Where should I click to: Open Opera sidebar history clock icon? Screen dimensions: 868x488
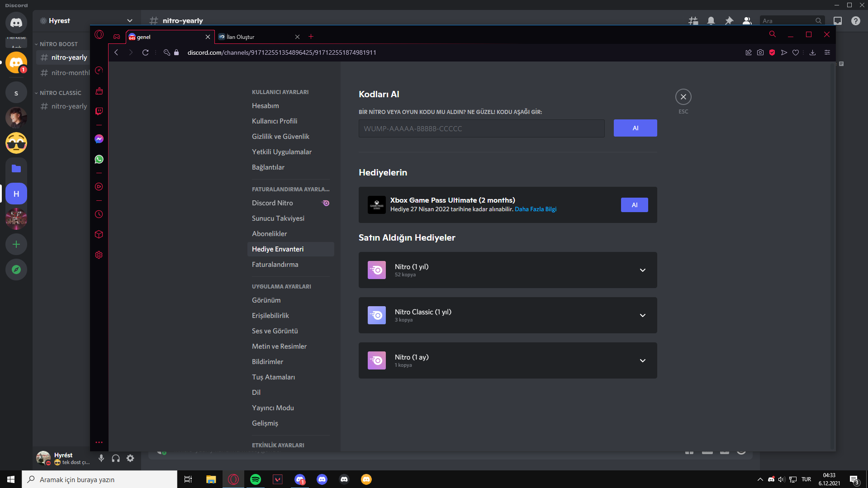[99, 214]
